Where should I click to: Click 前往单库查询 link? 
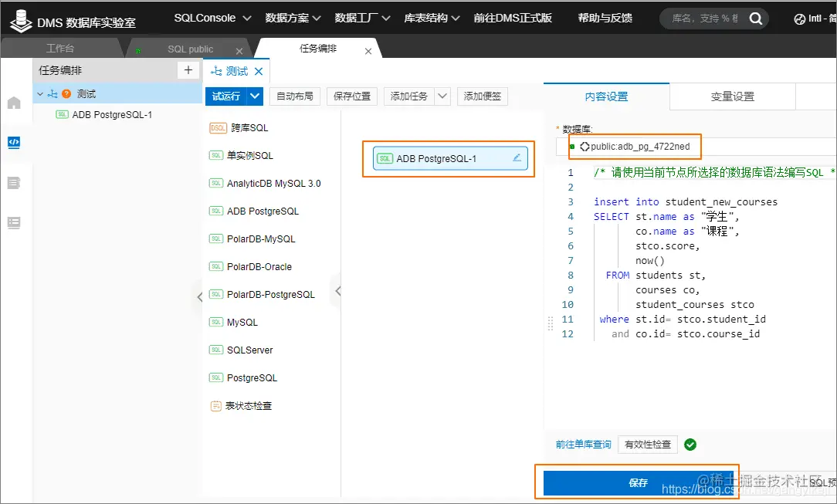[x=583, y=445]
